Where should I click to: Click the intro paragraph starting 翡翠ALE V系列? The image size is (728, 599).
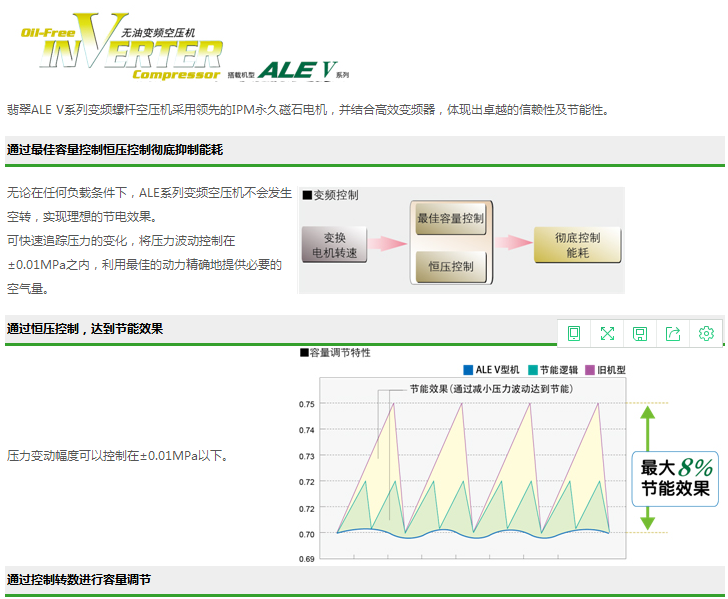pyautogui.click(x=308, y=110)
